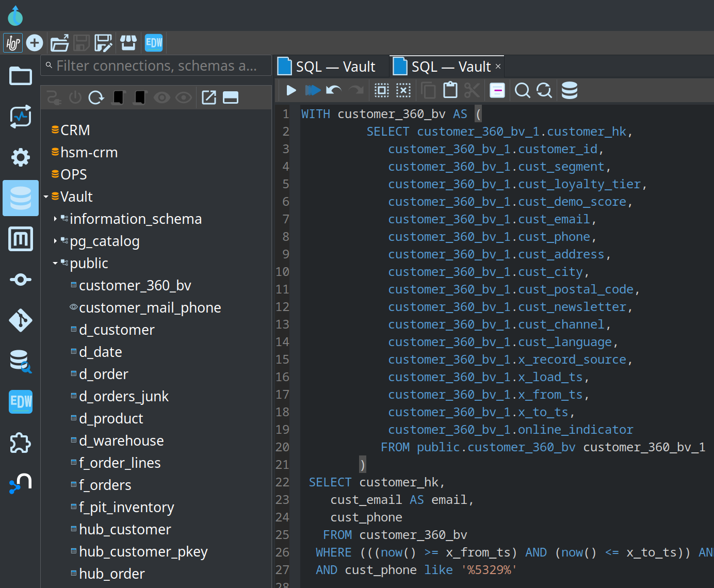Open the execution monitoring sidebar icon
The height and width of the screenshot is (588, 714).
click(x=21, y=117)
